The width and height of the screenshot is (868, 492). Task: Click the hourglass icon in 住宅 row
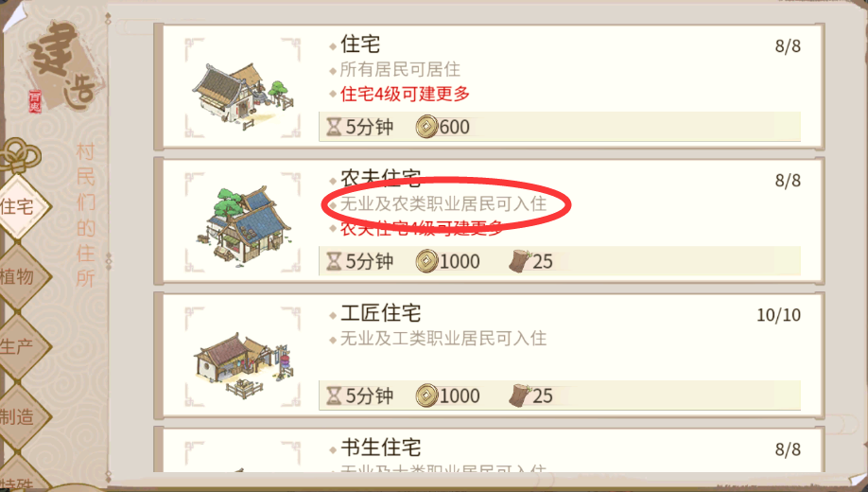tap(334, 127)
